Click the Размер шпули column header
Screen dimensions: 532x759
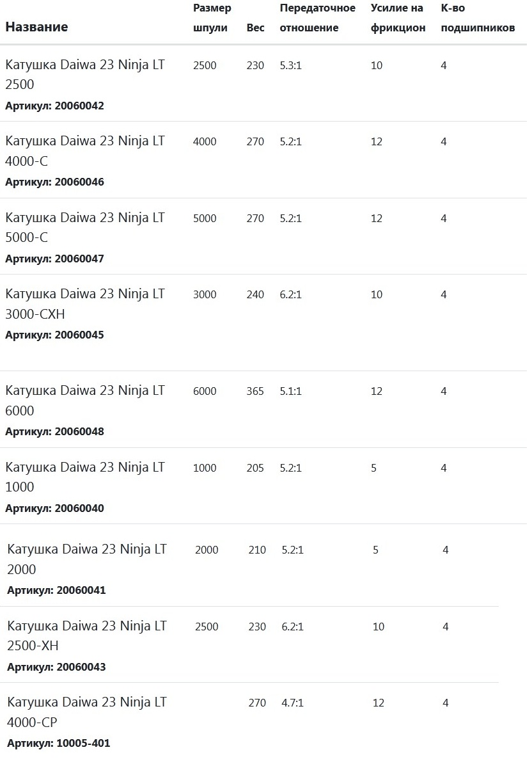212,18
